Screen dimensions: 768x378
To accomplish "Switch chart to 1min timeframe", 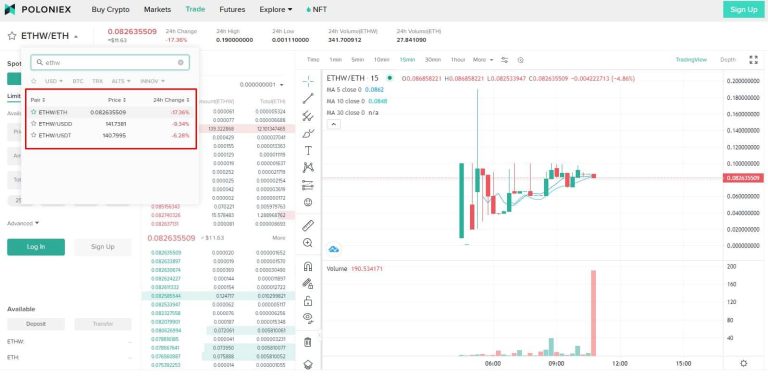I will 336,60.
